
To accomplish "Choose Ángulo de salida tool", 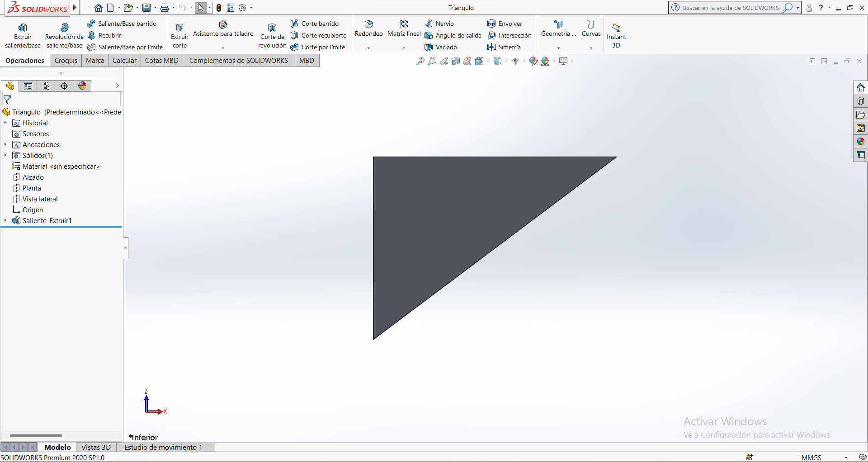I will [453, 35].
